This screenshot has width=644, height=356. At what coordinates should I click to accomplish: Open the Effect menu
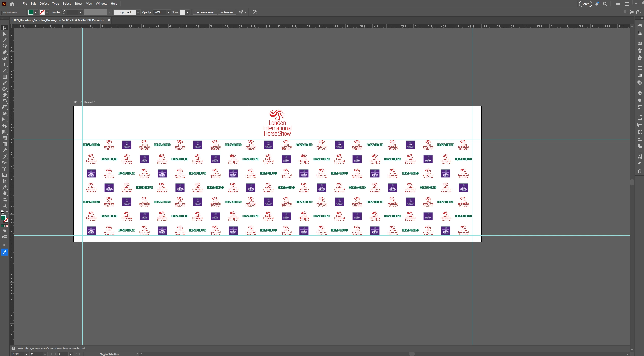click(78, 4)
